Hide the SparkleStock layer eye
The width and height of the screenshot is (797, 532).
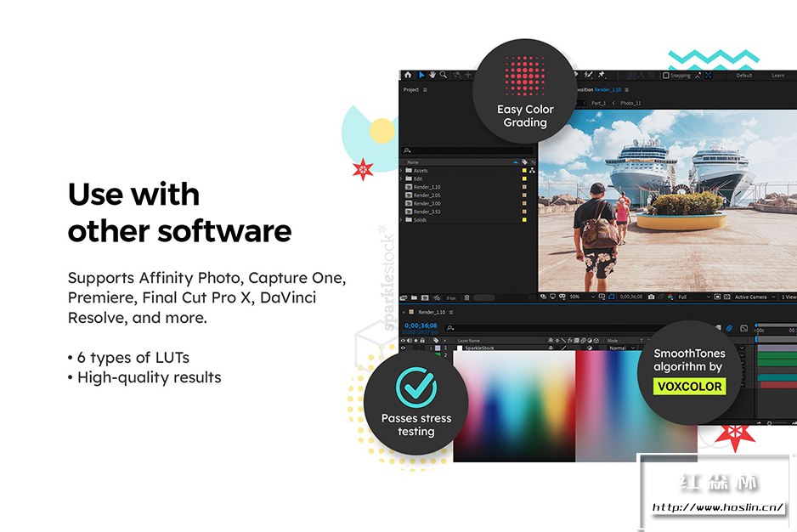point(404,348)
